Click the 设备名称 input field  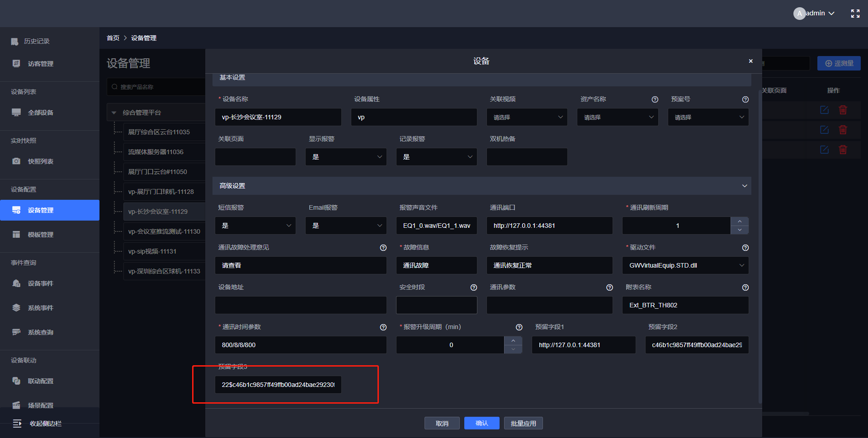click(278, 117)
